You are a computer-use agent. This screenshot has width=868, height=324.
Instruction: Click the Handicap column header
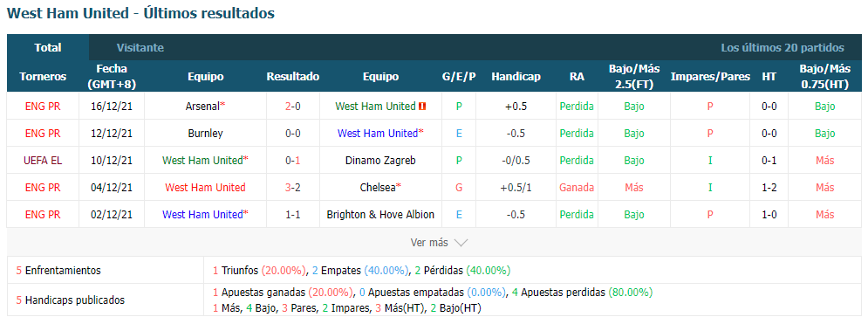pos(516,77)
